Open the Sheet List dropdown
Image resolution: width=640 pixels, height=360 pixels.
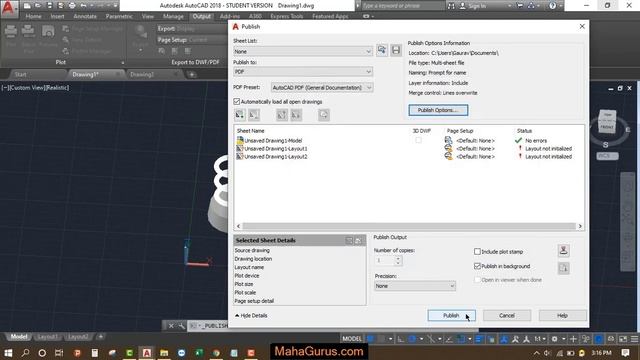303,51
